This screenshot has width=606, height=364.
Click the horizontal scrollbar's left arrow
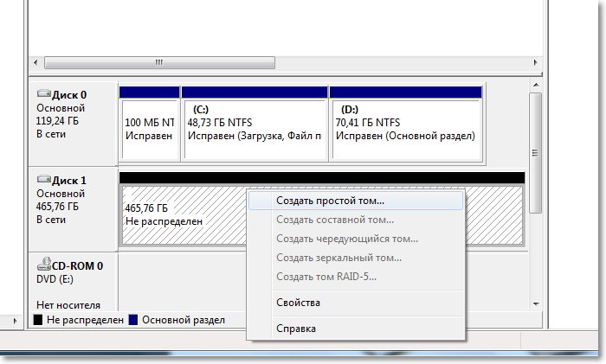35,63
